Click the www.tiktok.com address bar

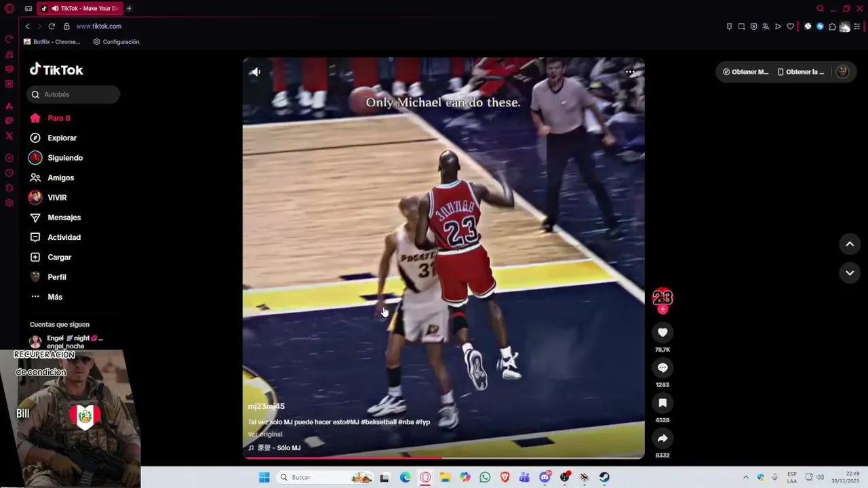[x=99, y=26]
